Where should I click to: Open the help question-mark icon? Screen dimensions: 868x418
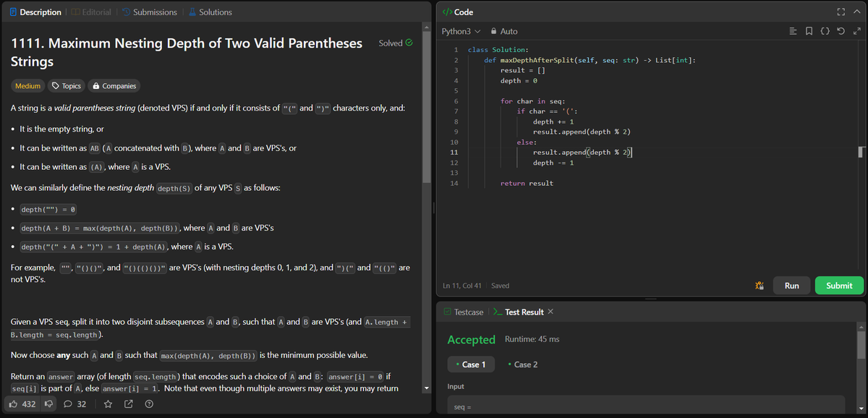click(x=149, y=404)
